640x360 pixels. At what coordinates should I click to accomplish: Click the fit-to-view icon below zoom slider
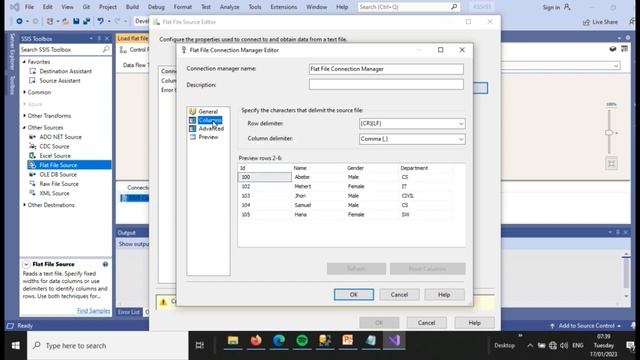tap(611, 164)
